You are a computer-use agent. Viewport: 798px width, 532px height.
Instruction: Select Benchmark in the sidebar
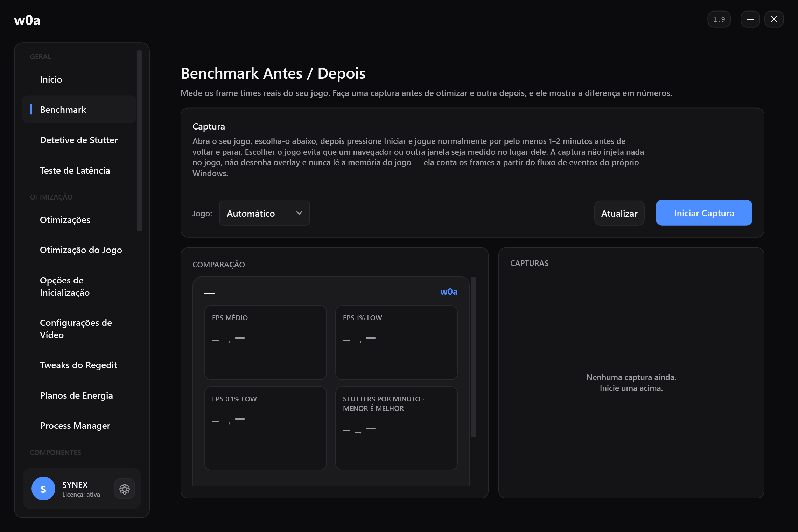[79, 110]
